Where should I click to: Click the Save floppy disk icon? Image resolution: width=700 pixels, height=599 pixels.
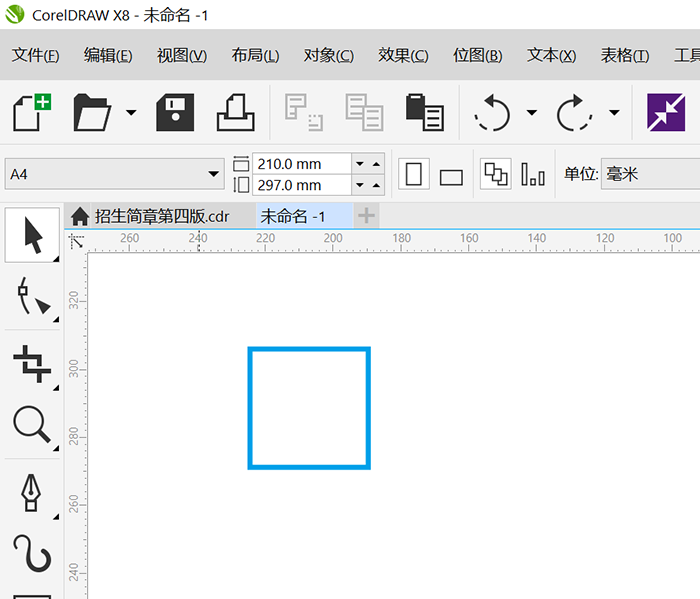click(x=174, y=112)
